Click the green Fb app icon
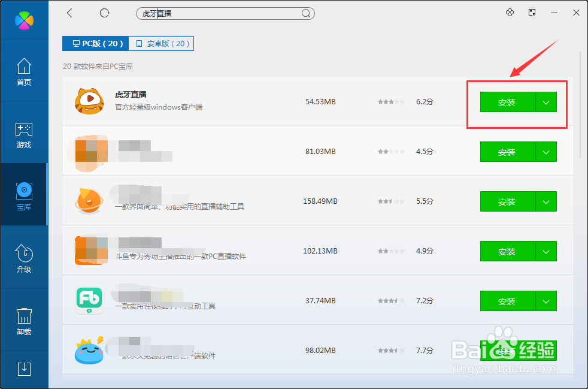 (89, 301)
